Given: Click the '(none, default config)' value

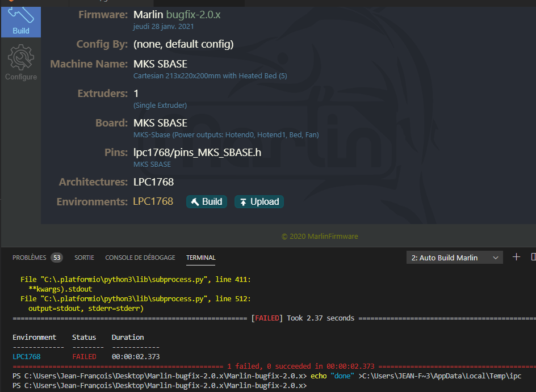Looking at the screenshot, I should (183, 44).
